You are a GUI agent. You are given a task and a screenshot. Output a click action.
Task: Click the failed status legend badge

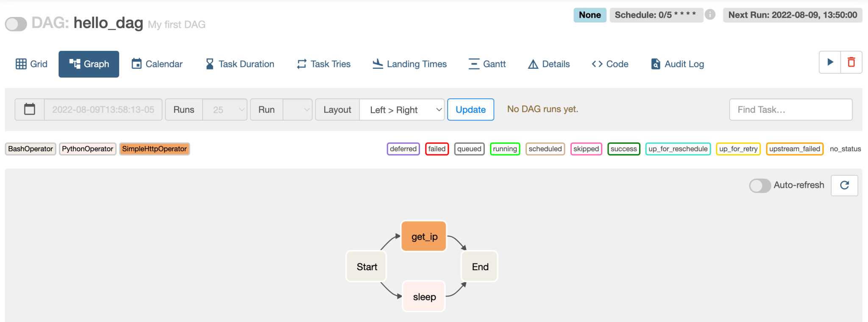coord(437,149)
